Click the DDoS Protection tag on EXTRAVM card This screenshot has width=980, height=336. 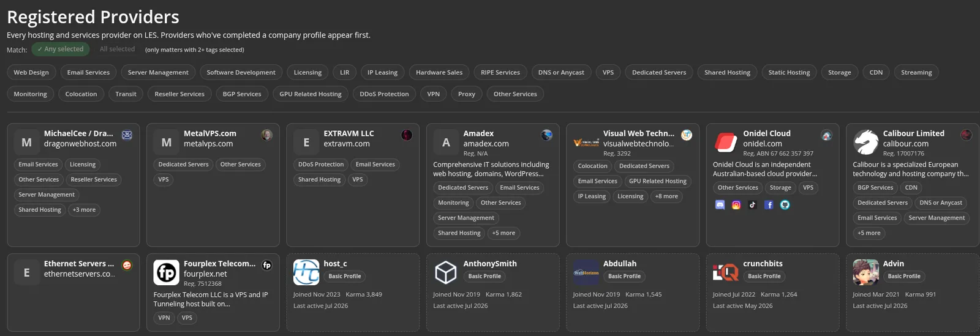click(x=321, y=165)
